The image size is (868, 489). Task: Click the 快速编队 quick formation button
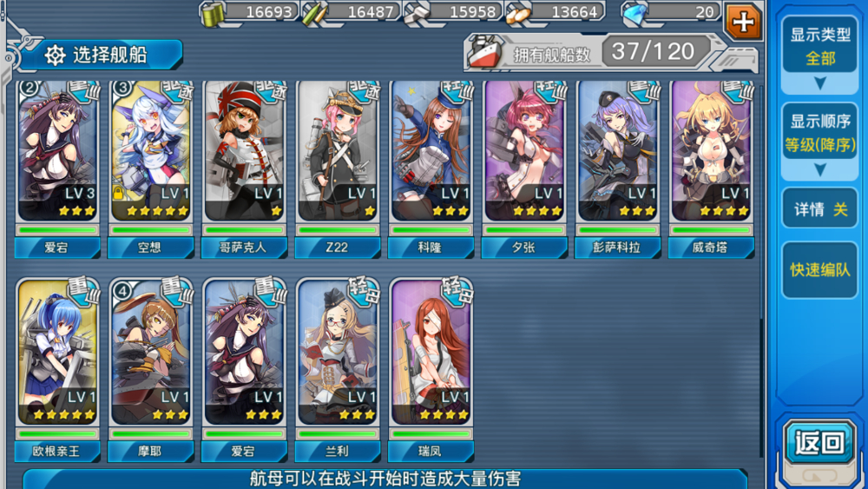tap(820, 270)
